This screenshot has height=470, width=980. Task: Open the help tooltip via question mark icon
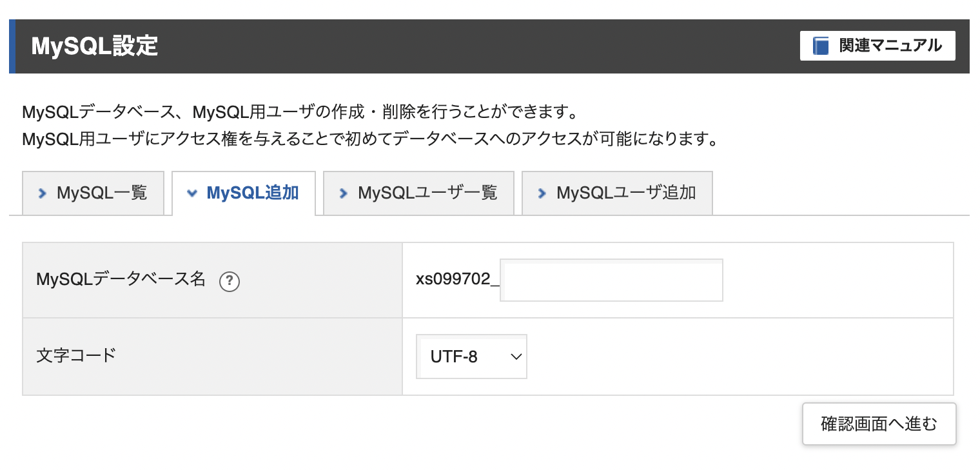229,282
